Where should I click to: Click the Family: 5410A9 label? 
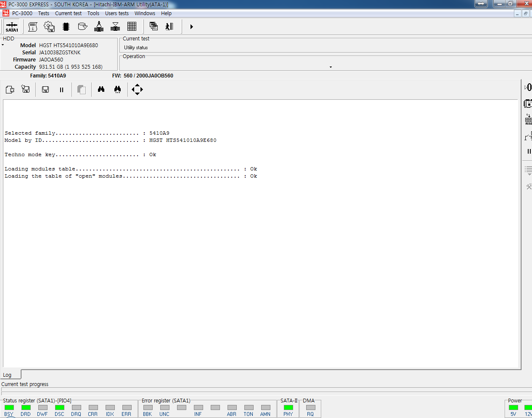(48, 76)
